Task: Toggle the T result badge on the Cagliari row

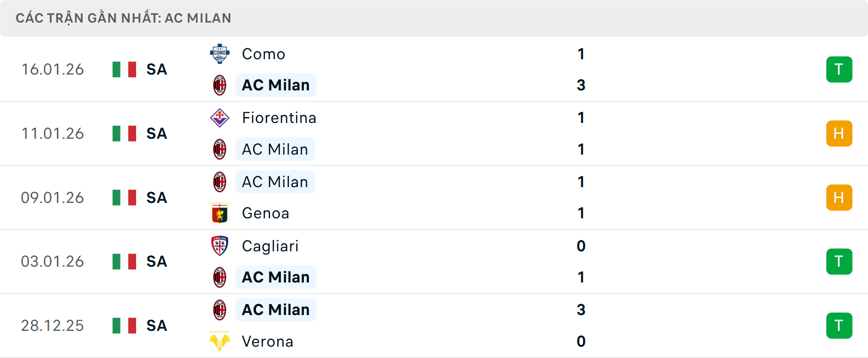Action: click(x=840, y=261)
